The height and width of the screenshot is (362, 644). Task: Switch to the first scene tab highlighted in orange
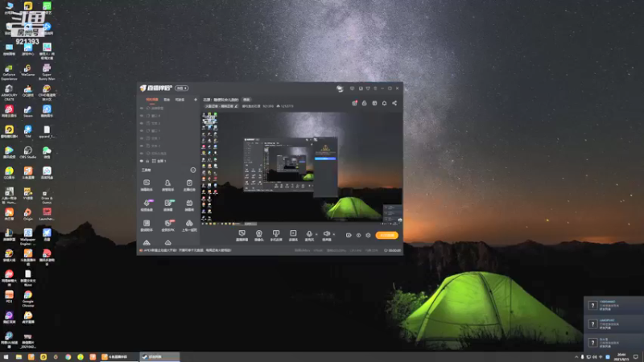[x=152, y=99]
